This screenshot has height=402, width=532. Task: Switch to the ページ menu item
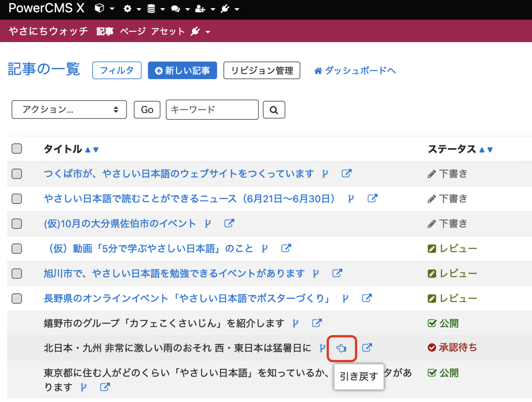click(x=132, y=31)
